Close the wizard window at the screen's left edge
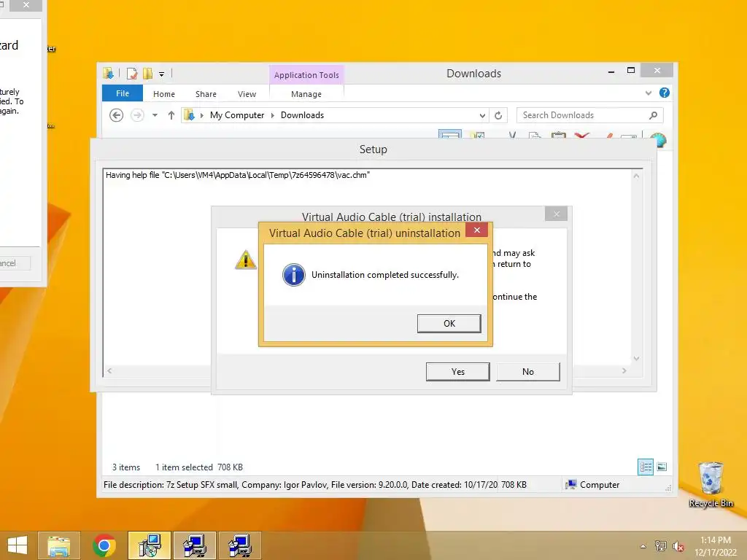Viewport: 747px width, 560px height. (26, 5)
